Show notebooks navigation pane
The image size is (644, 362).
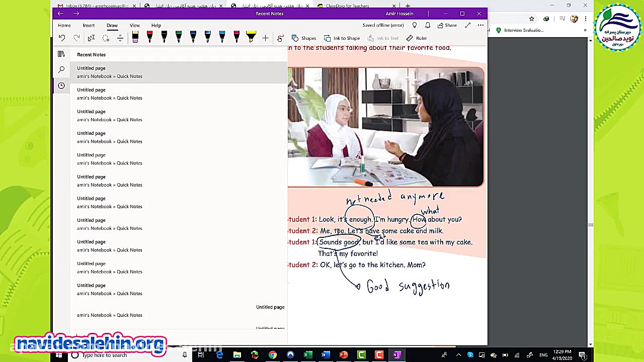[61, 54]
